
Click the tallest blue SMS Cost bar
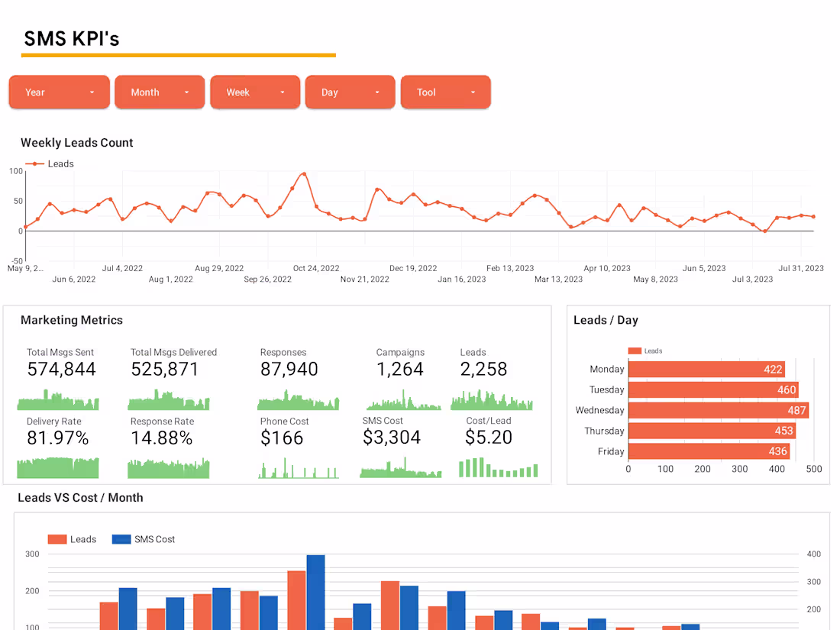(x=315, y=593)
